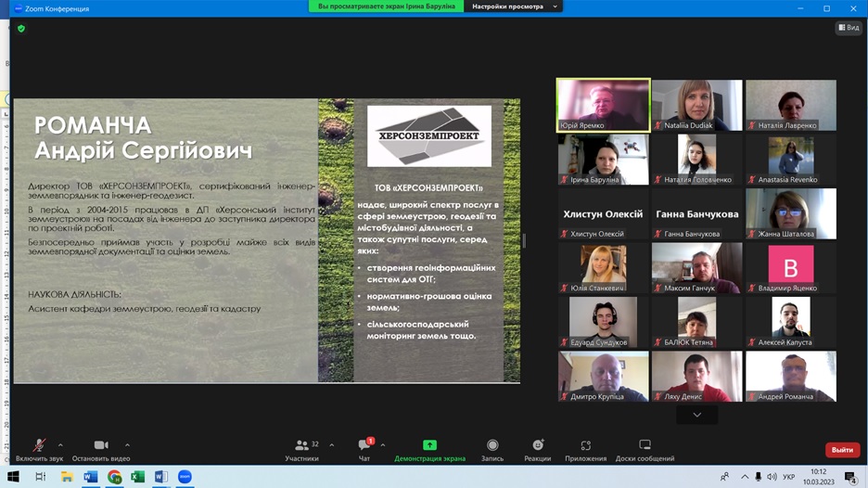The height and width of the screenshot is (488, 868).
Task: Open audio options arrow beside microphone
Action: pos(60,444)
